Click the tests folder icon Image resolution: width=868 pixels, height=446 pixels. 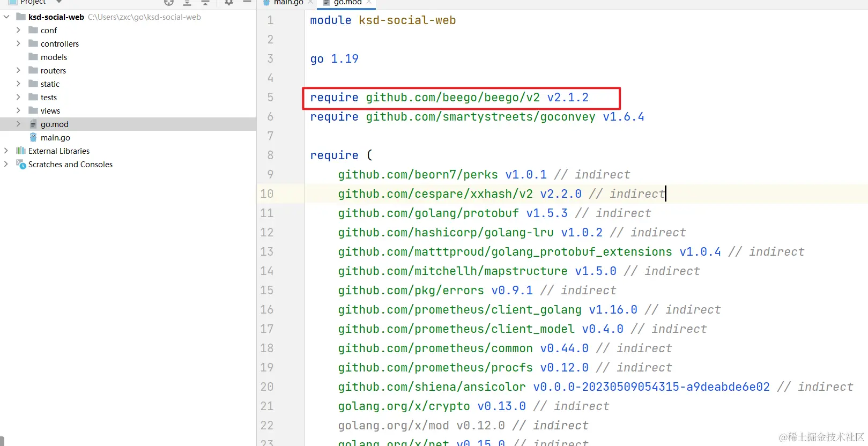[x=33, y=97]
